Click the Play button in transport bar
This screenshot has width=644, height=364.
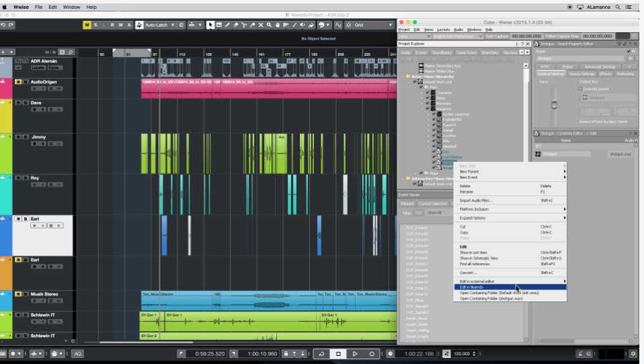(355, 354)
